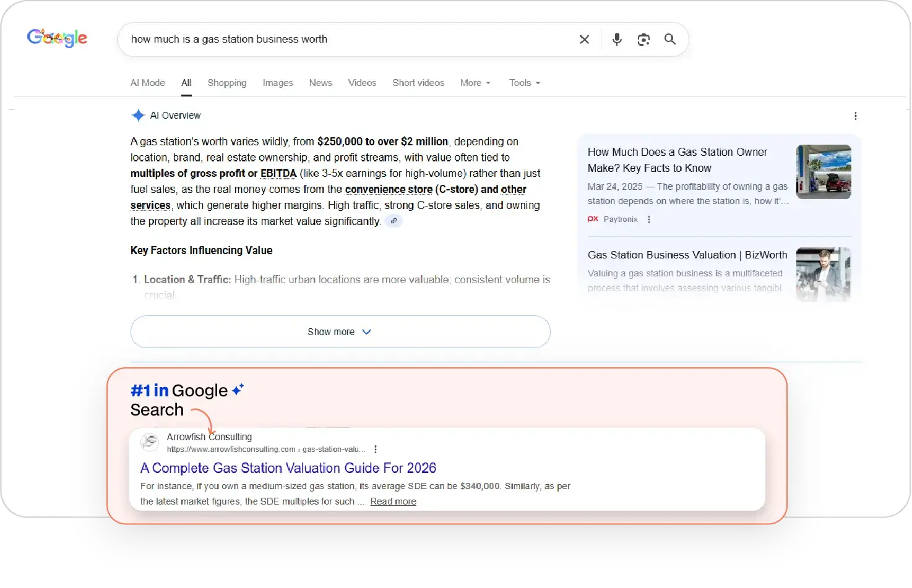Screen dimensions: 912x588
Task: Open Google Lens camera search
Action: pyautogui.click(x=643, y=39)
